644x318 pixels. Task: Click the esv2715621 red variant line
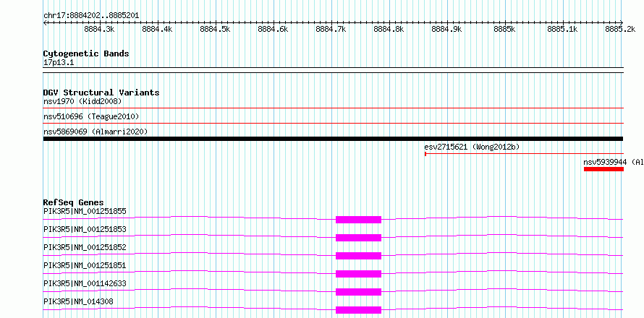click(x=524, y=154)
